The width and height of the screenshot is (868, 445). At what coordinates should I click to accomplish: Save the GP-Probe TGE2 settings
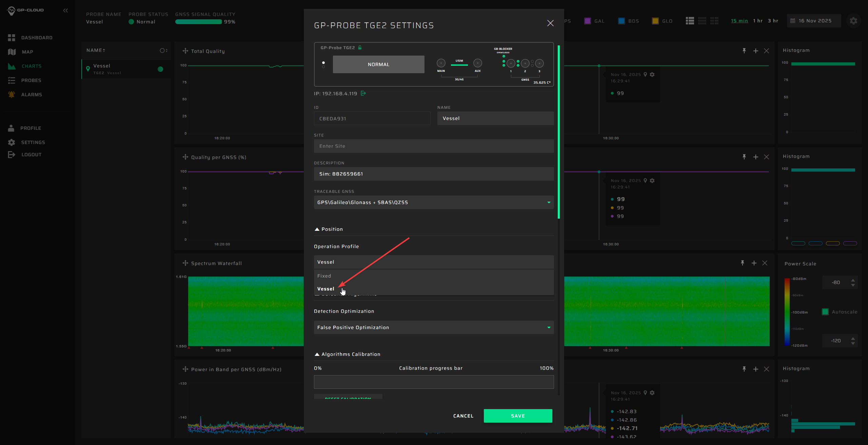tap(517, 416)
